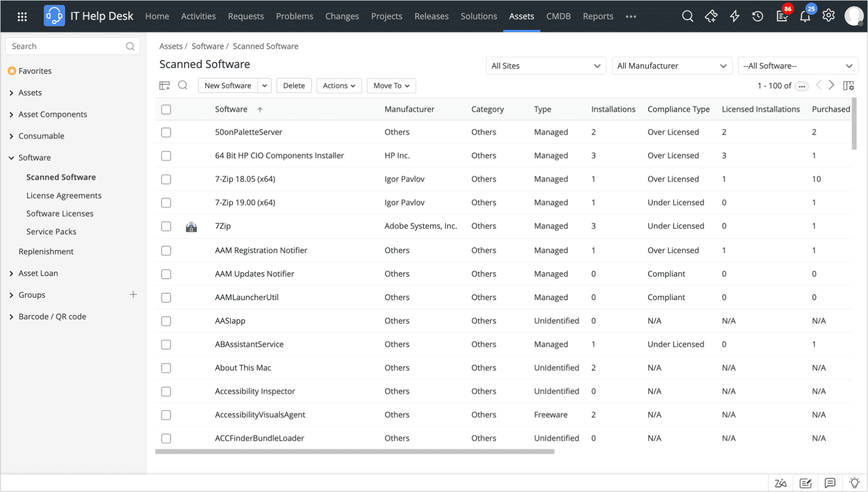This screenshot has width=868, height=492.
Task: Go to the Requests tab
Action: pos(246,16)
